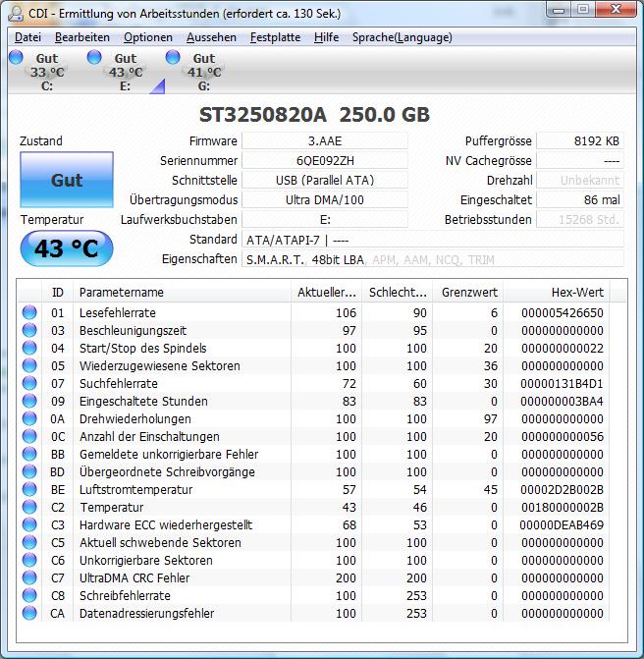644x659 pixels.
Task: Sort by the Grenzwert column header
Action: tap(468, 292)
